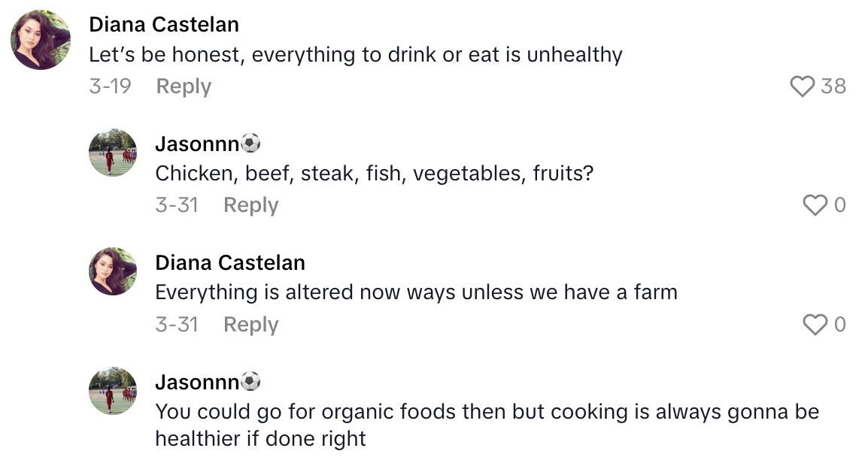Click the 38 likes count on the top comment
This screenshot has height=457, width=868.
(833, 86)
